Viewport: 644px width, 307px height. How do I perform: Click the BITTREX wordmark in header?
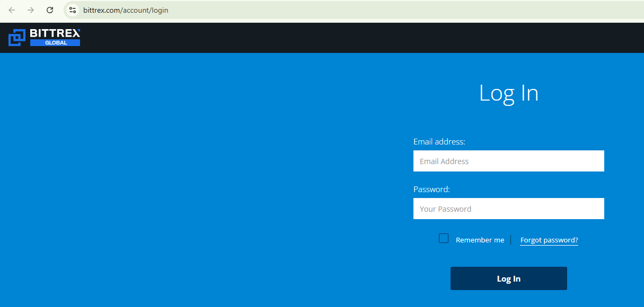tap(55, 33)
